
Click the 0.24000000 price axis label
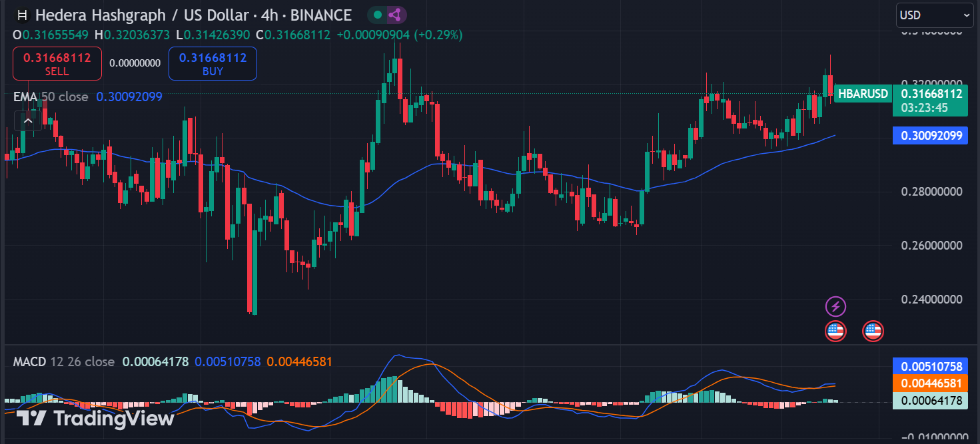(931, 300)
